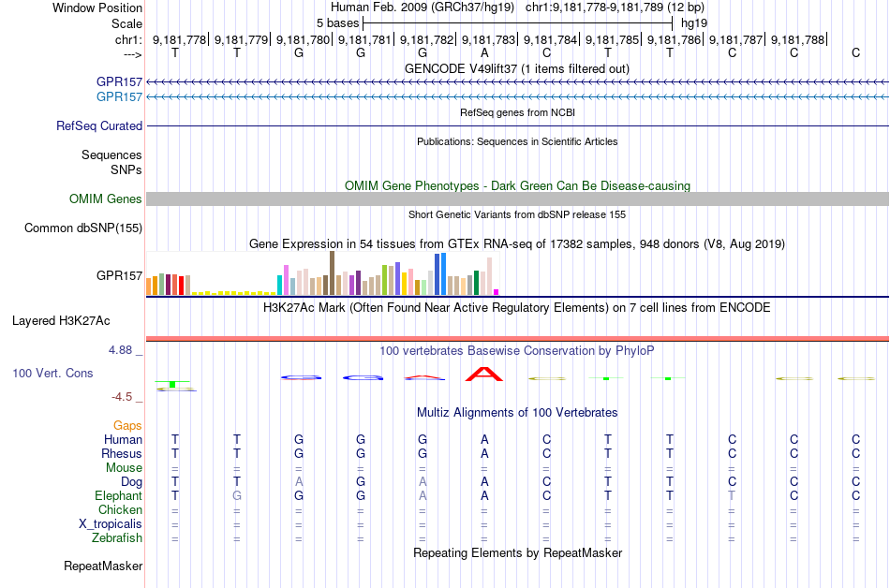Click the gray OMIM Genes bar
Viewport: 890px width, 588px height.
tap(517, 199)
